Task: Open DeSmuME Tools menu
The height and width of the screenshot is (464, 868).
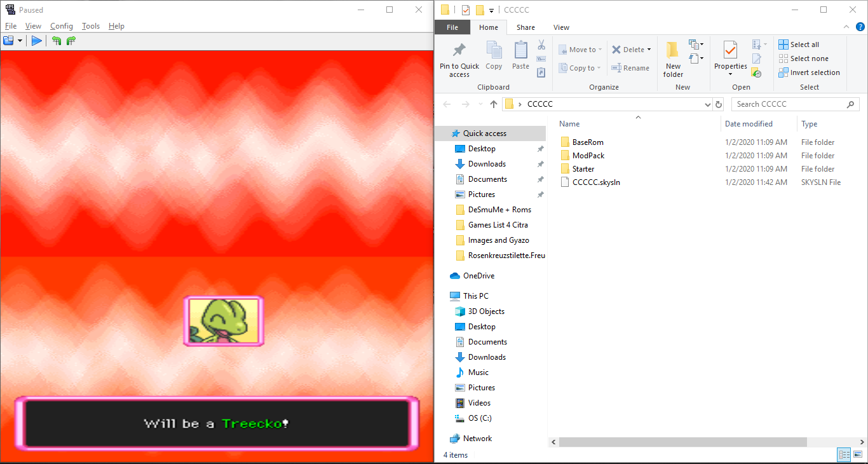Action: (x=91, y=26)
